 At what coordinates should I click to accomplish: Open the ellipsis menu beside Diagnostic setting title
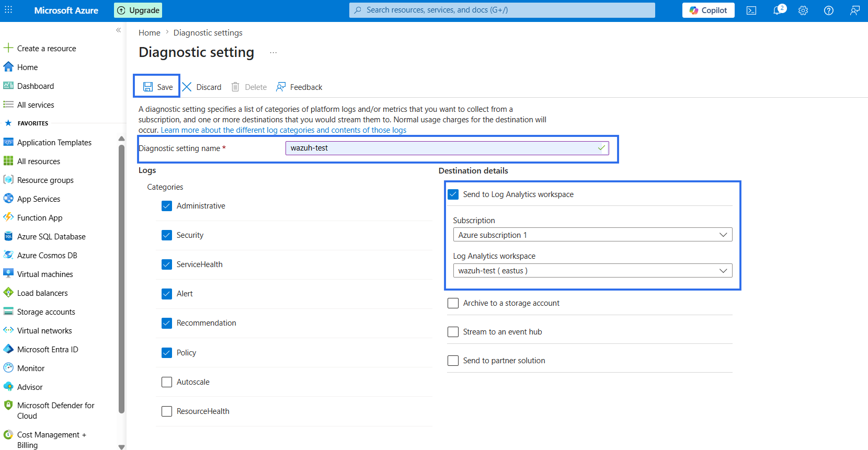click(x=273, y=53)
